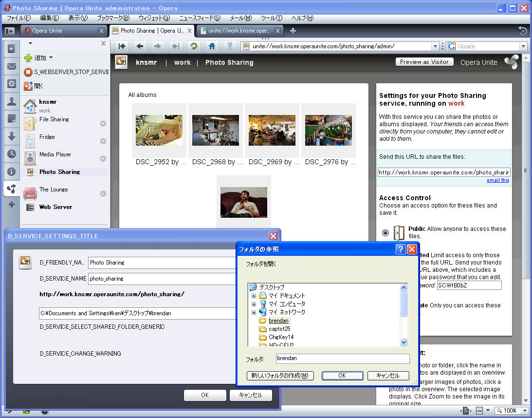Open Contacts panel person icon
The image size is (532, 418).
12,101
